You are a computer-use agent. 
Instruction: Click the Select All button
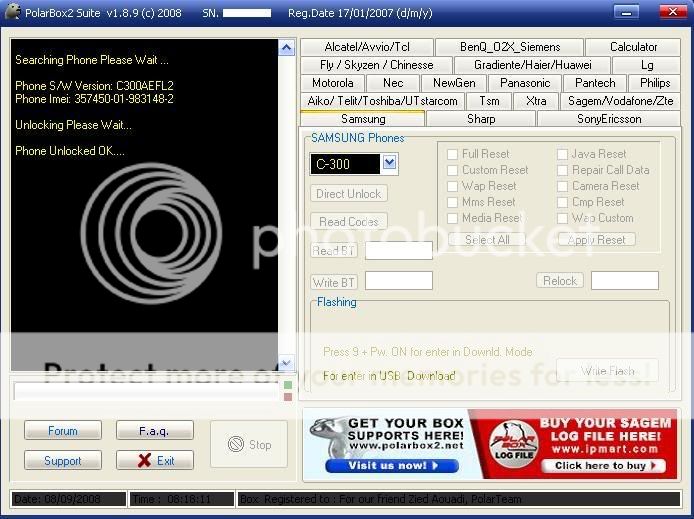487,239
